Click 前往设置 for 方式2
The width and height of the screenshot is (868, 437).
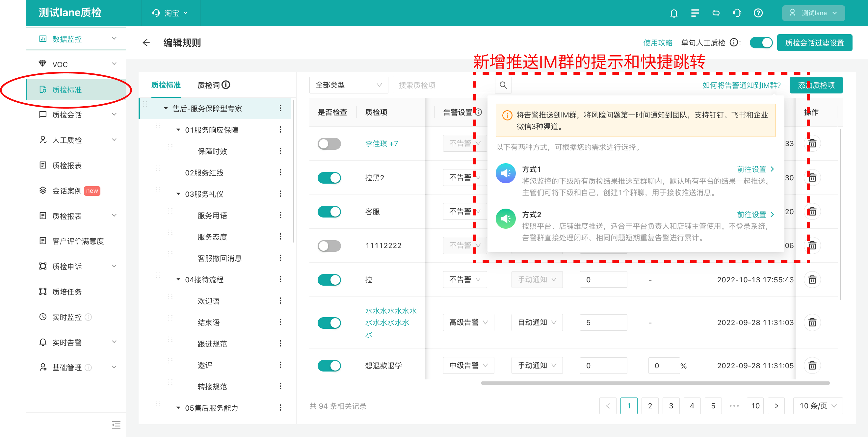pos(755,215)
